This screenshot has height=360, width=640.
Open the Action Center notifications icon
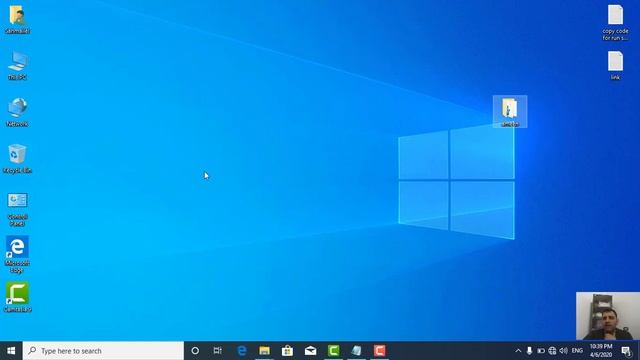pos(626,351)
